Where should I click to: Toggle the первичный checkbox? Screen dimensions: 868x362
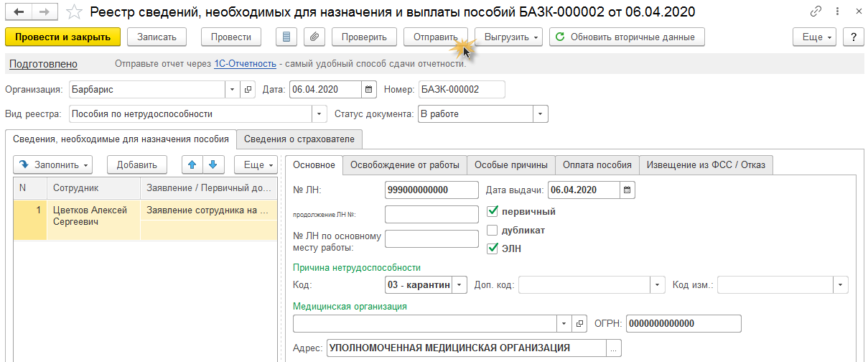coord(493,211)
